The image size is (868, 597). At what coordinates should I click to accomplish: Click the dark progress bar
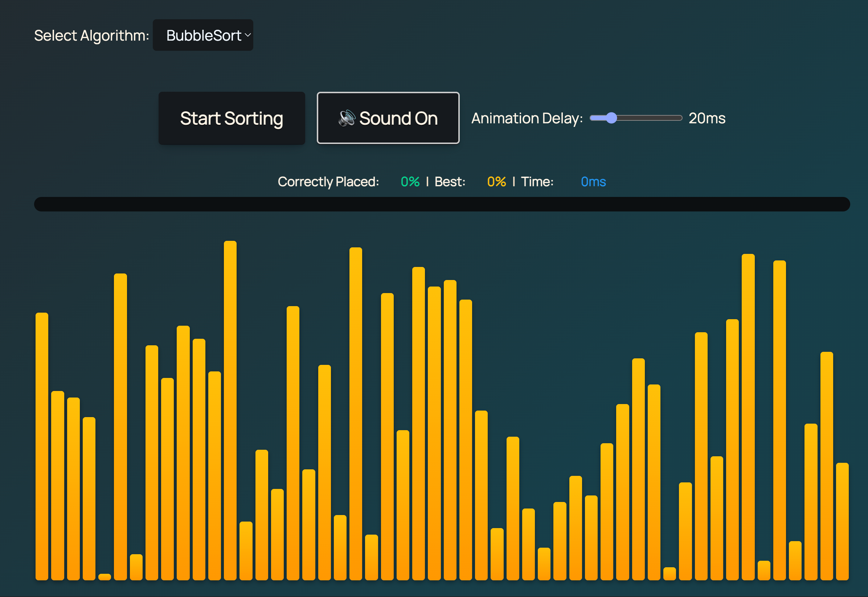[442, 204]
